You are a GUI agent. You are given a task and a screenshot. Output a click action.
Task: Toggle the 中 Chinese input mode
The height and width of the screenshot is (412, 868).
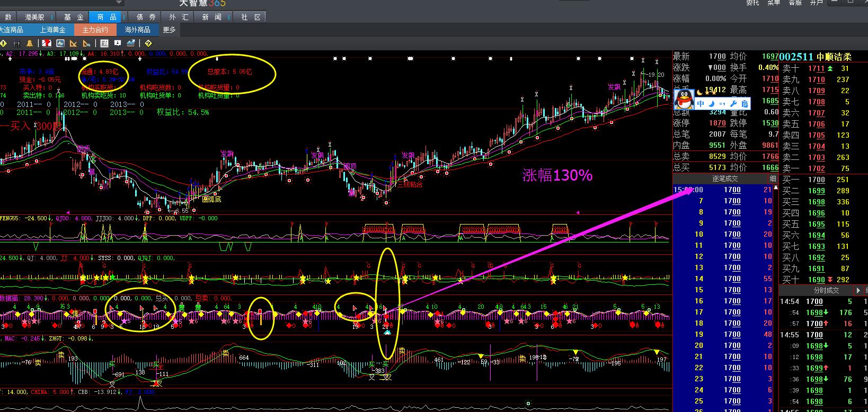coord(700,104)
